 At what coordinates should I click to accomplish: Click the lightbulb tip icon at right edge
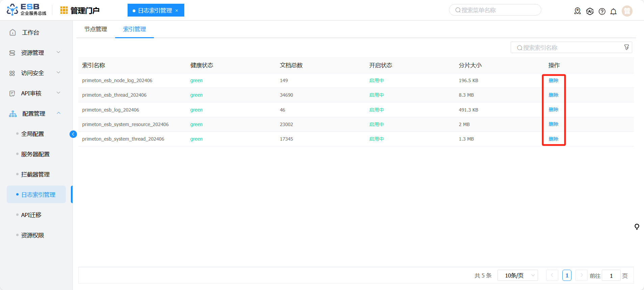point(637,227)
